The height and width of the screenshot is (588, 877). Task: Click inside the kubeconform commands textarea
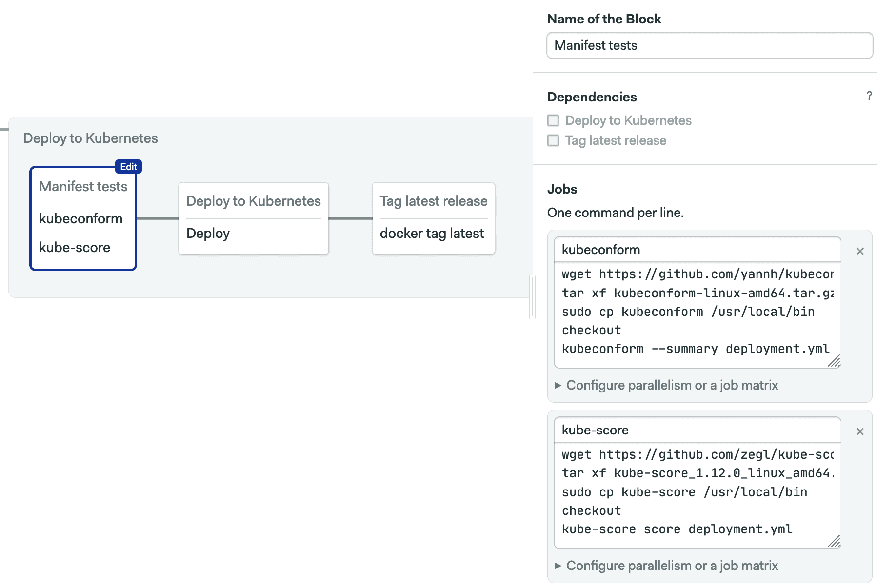tap(698, 312)
